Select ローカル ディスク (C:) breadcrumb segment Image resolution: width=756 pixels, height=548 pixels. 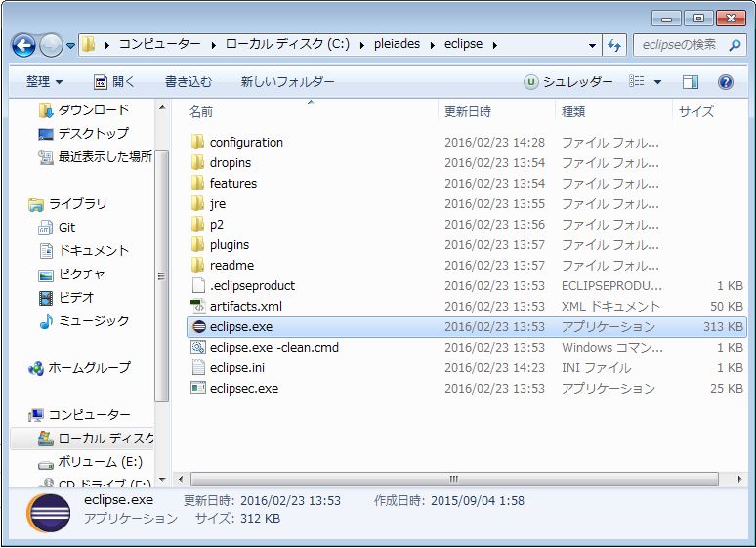(287, 44)
